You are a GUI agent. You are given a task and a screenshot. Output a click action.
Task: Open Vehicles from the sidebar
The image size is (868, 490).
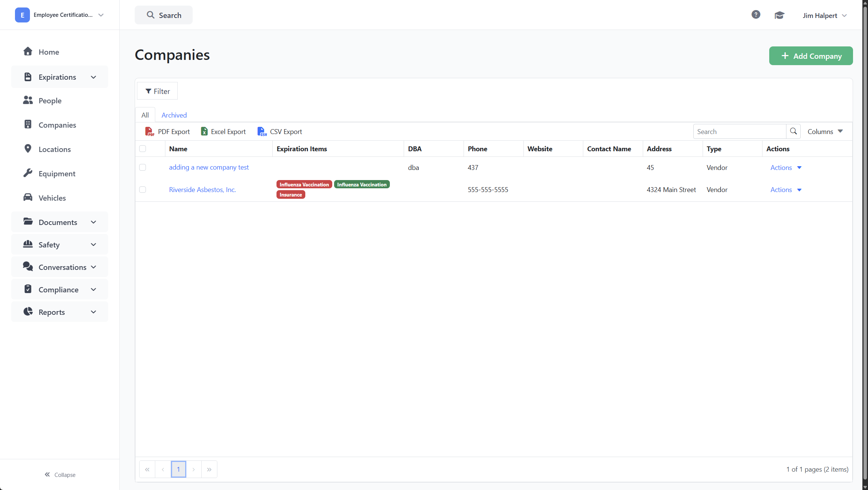click(x=52, y=198)
